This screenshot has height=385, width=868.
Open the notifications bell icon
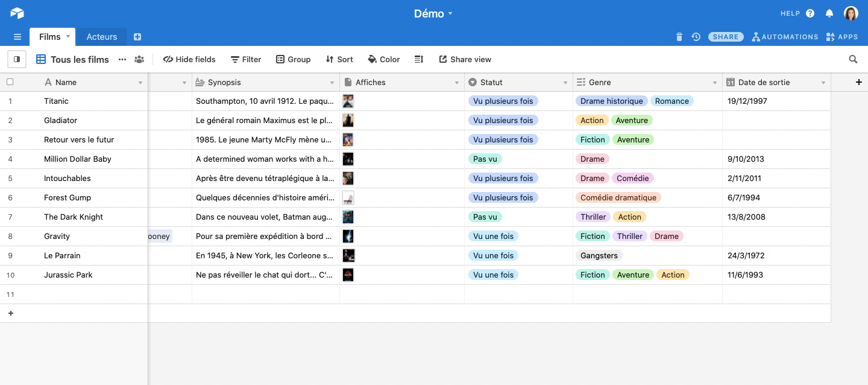(x=829, y=13)
